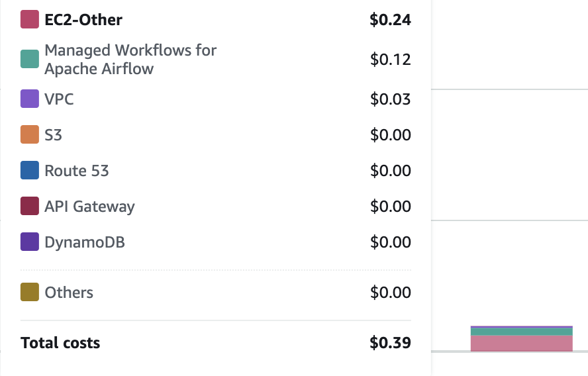Click the API Gateway maroon swatch

30,207
